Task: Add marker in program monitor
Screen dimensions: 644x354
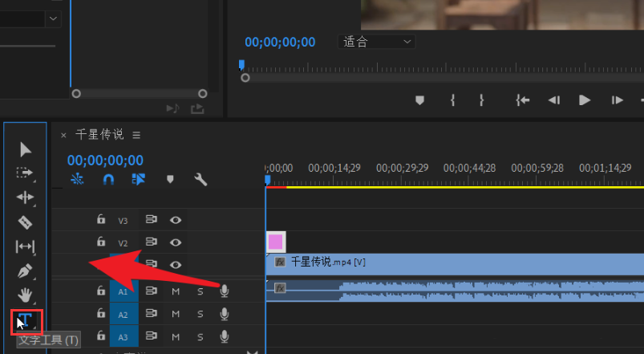Action: click(x=419, y=100)
